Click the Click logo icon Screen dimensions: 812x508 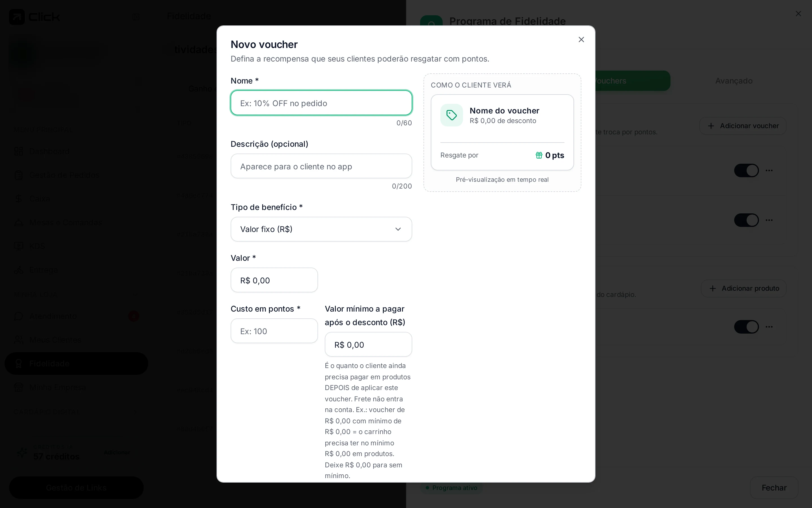(17, 17)
